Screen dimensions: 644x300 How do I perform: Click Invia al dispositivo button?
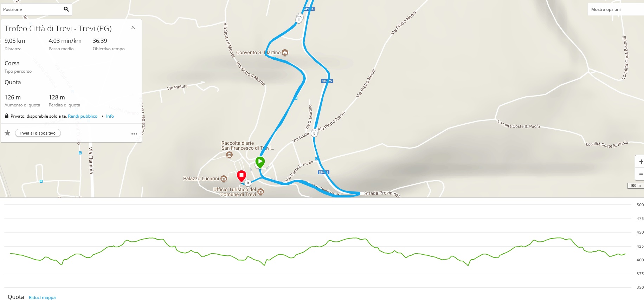tap(38, 133)
